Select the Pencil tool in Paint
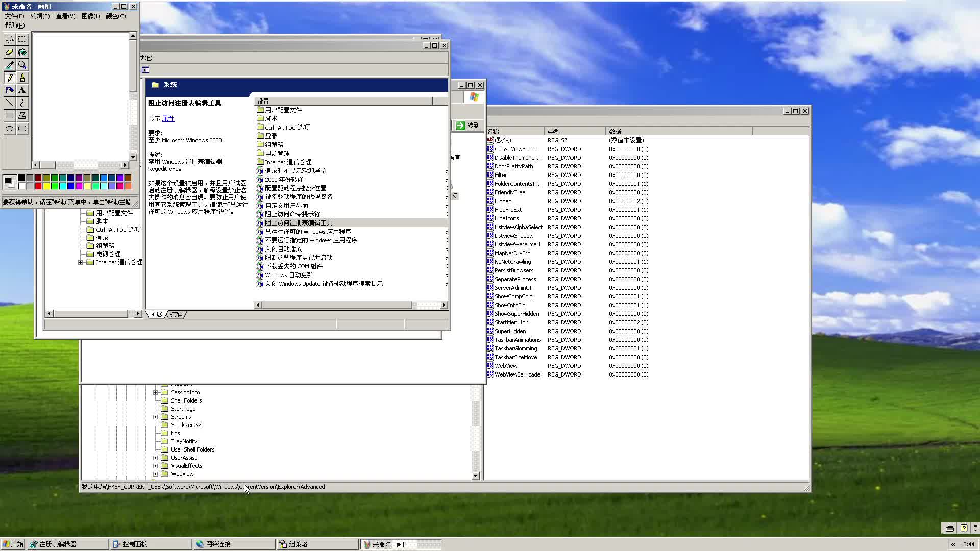Screen dimensions: 980x551 (x=9, y=77)
